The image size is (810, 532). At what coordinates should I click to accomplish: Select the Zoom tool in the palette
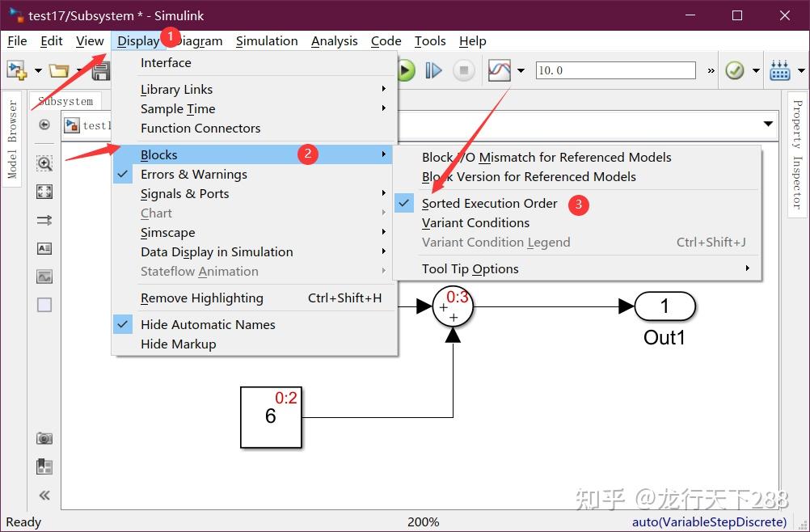pyautogui.click(x=44, y=164)
